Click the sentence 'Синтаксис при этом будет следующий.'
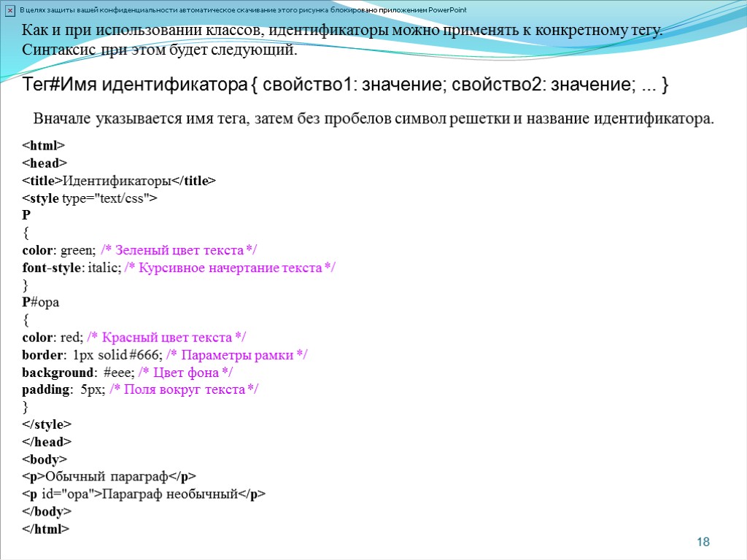The height and width of the screenshot is (560, 747). click(160, 50)
